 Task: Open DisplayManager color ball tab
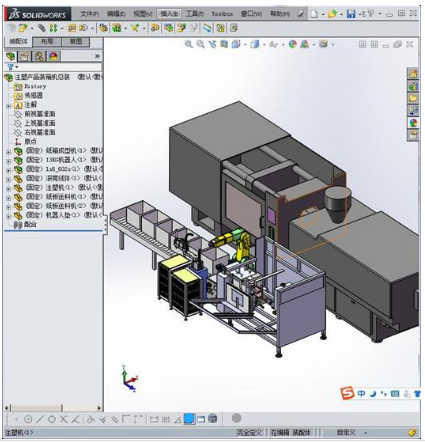pos(53,57)
